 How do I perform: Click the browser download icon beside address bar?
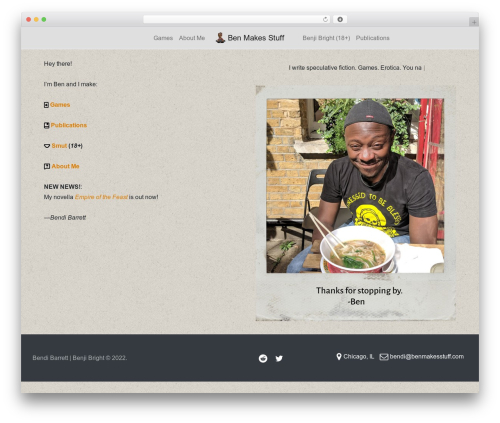click(340, 19)
